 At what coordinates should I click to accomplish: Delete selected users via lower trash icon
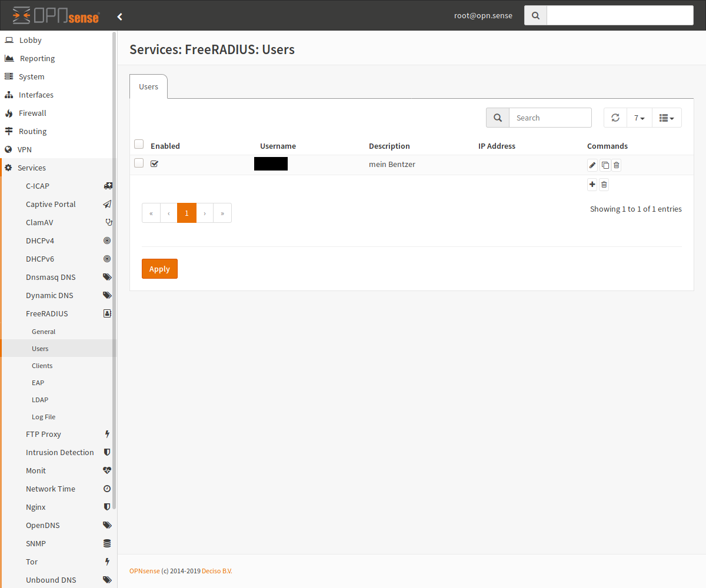604,184
